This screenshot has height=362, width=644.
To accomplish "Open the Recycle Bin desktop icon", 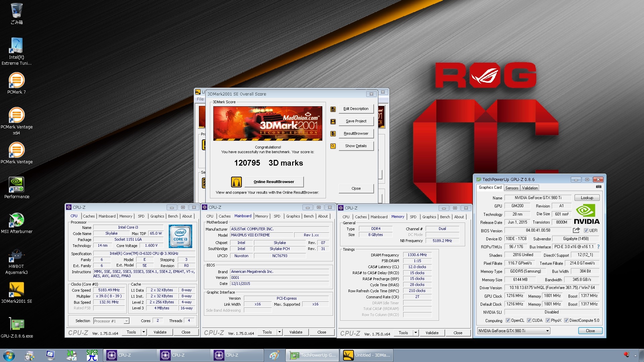I will point(16,14).
